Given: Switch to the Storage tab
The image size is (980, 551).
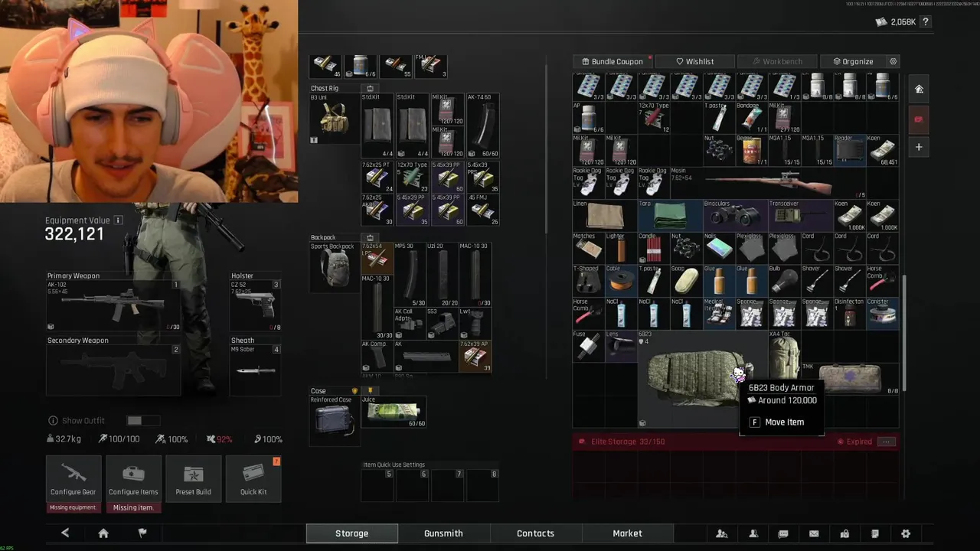Looking at the screenshot, I should (x=352, y=533).
